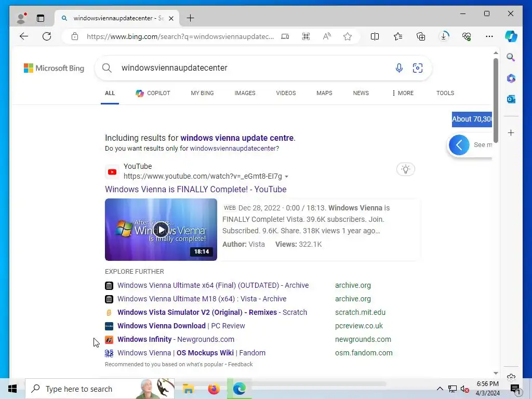Open Windows Vienna Download PC Review link
Image resolution: width=532 pixels, height=399 pixels.
click(181, 326)
